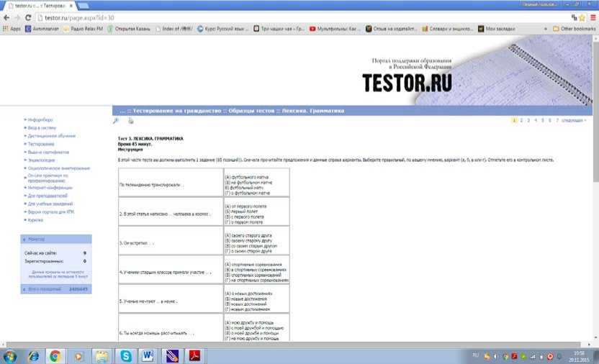The image size is (599, 364).
Task: Open the Версия портала для КПК link
Action: [x=51, y=211]
